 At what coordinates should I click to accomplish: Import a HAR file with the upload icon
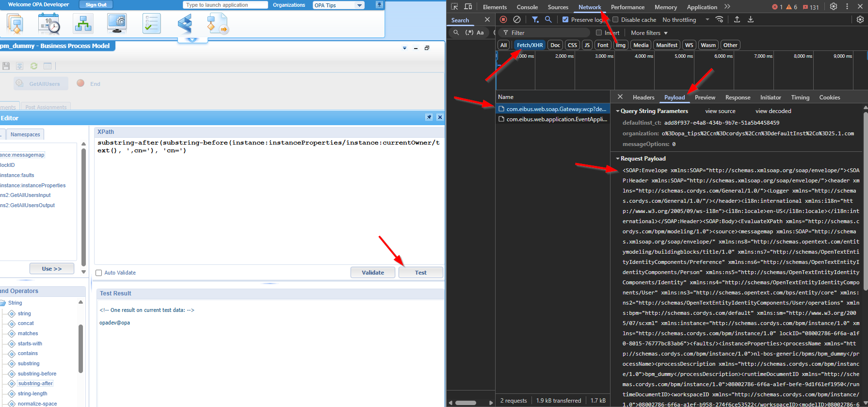(x=737, y=19)
